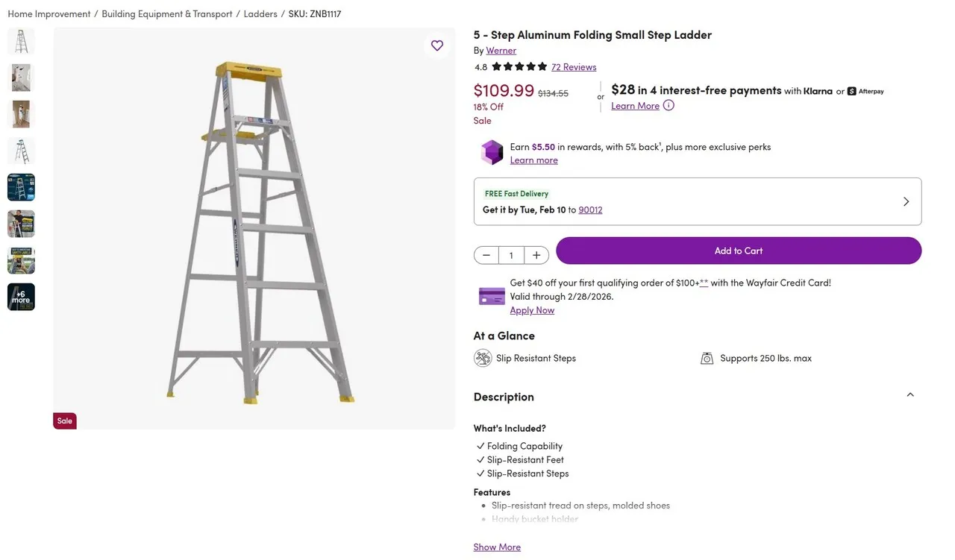The image size is (955, 560).
Task: Click the purple rewards cube icon
Action: [x=492, y=152]
